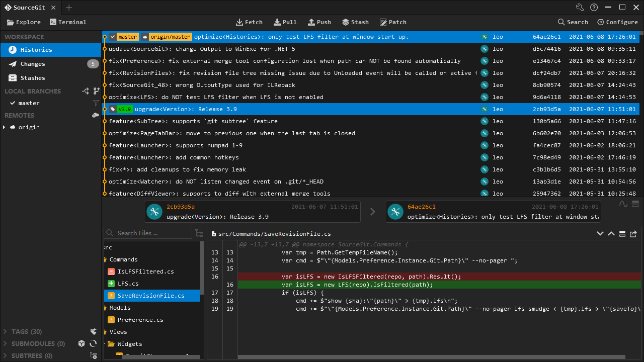
Task: Open diff with external merge tool icon
Action: [x=633, y=234]
